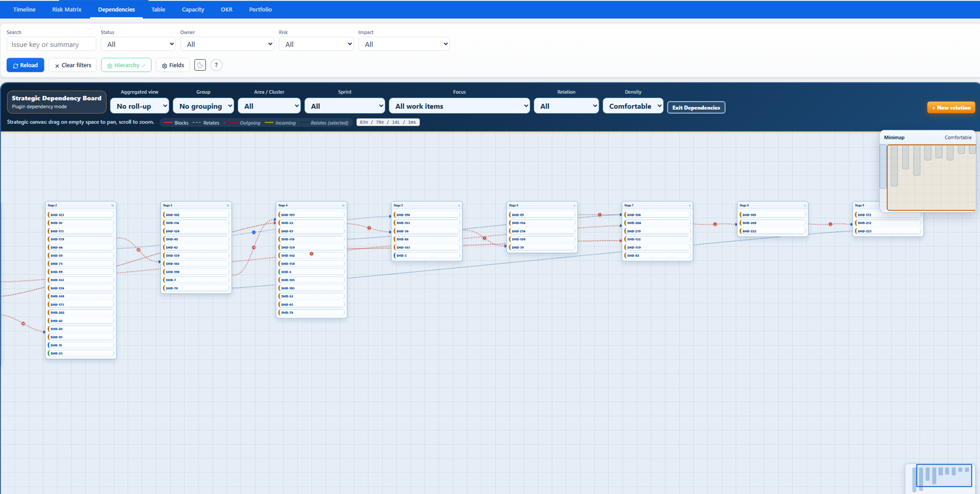Image resolution: width=980 pixels, height=494 pixels.
Task: Expand the Sprint dropdown
Action: (345, 105)
